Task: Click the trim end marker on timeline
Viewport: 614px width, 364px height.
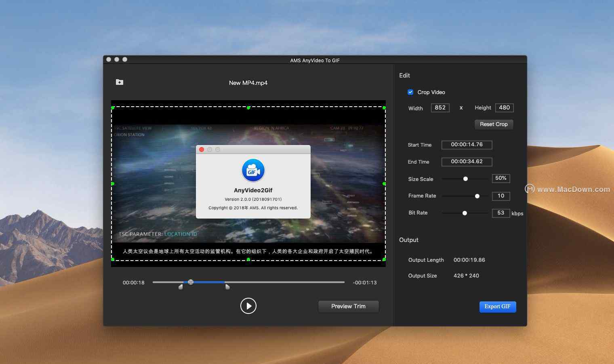Action: click(227, 287)
